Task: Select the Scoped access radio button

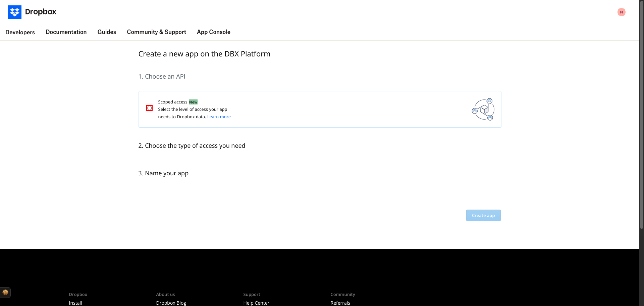Action: (150, 108)
